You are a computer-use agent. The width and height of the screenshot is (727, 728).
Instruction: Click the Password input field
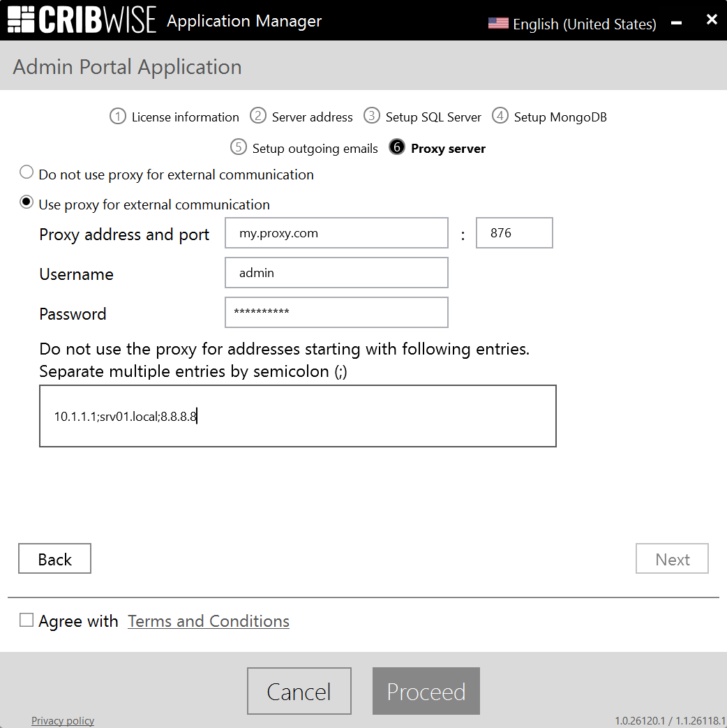click(336, 313)
